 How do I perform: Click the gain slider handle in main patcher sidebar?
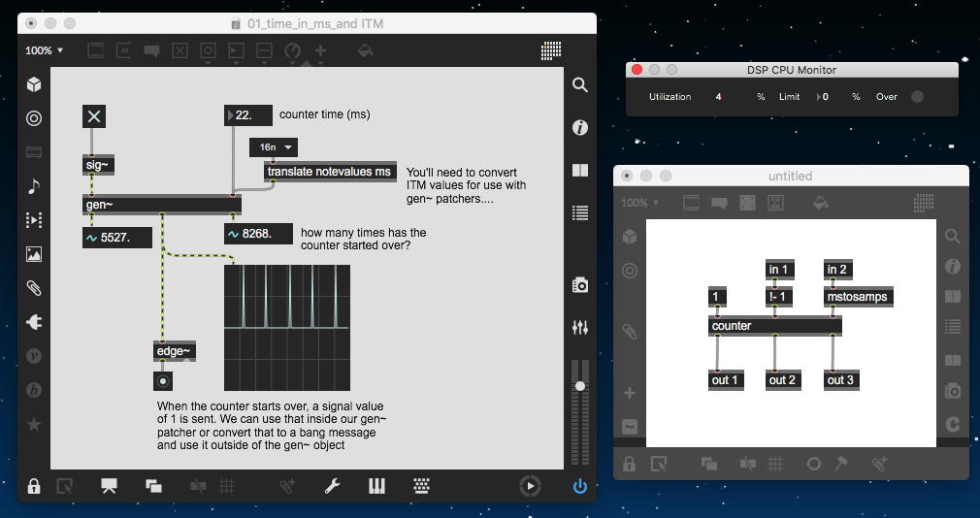click(580, 386)
